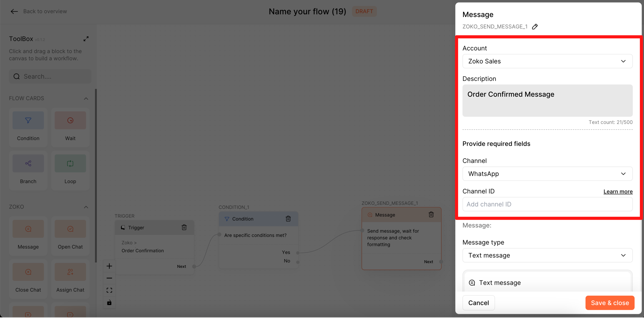Click the fit-to-view canvas icon
644x318 pixels.
[x=109, y=290]
